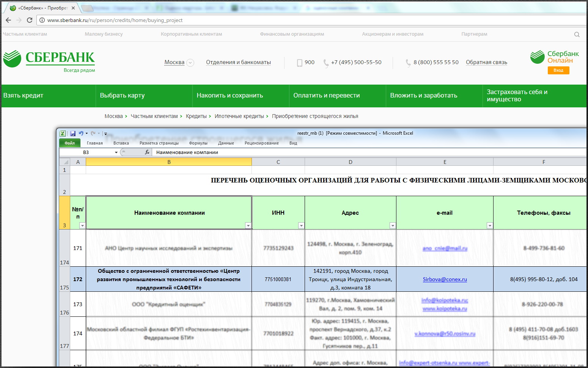The width and height of the screenshot is (588, 368).
Task: Open filter dropdown for e-mail column
Action: tap(490, 226)
